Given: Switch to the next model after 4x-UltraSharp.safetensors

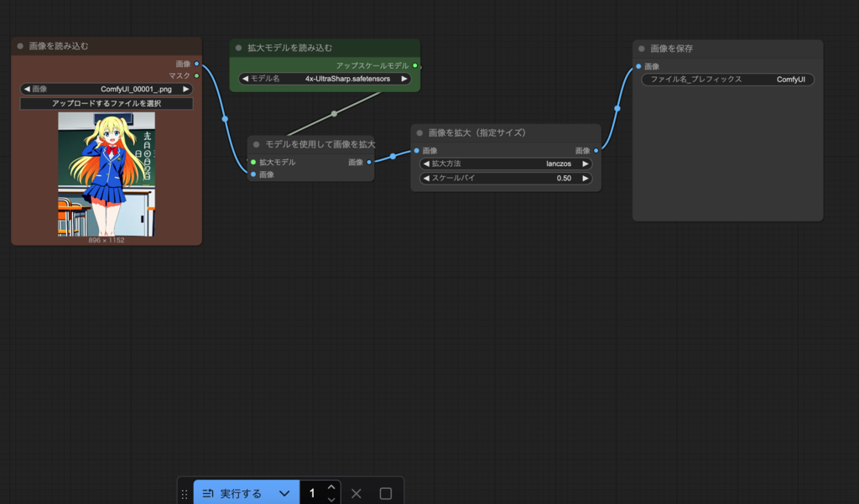Looking at the screenshot, I should pos(404,79).
